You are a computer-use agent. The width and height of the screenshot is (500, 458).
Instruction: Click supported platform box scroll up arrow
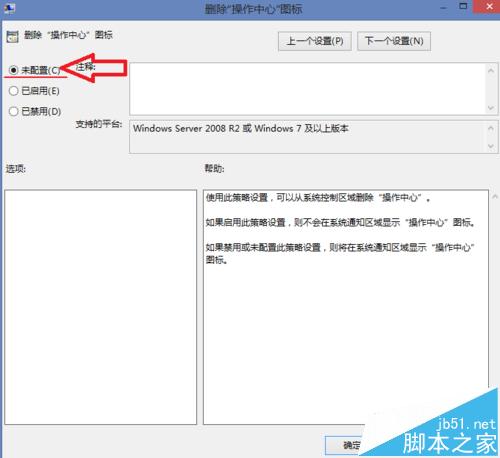coord(491,128)
